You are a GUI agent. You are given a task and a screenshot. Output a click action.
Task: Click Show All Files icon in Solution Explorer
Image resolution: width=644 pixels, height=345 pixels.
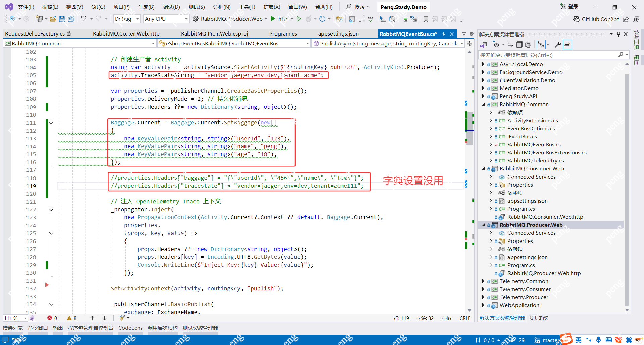coord(528,44)
